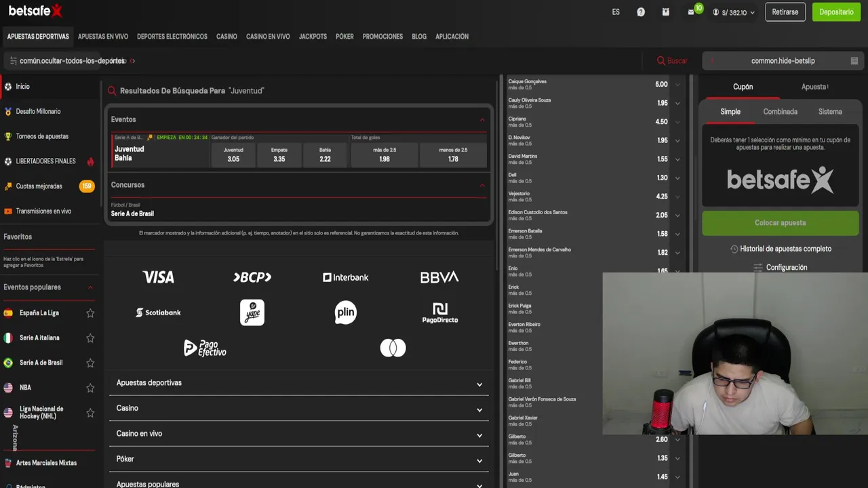Expand the Casino en vivo footer section

pos(299,434)
